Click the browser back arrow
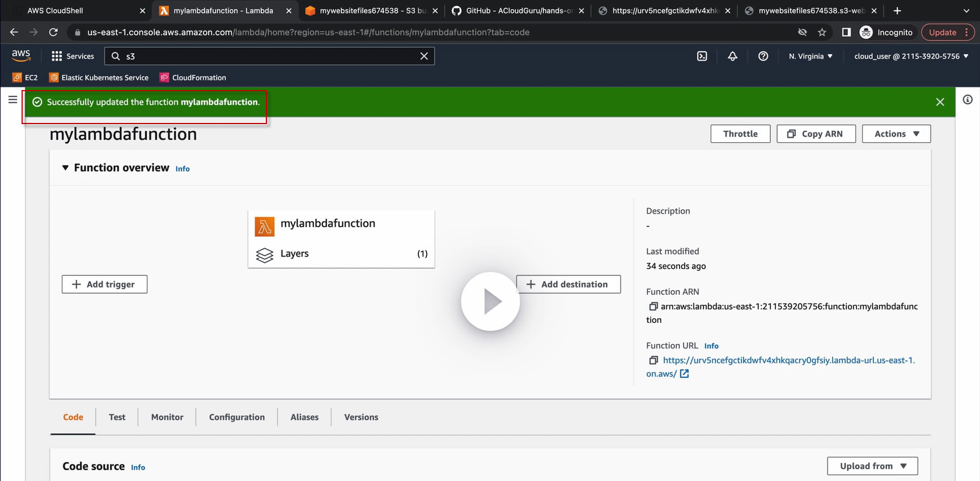The width and height of the screenshot is (980, 481). (14, 32)
